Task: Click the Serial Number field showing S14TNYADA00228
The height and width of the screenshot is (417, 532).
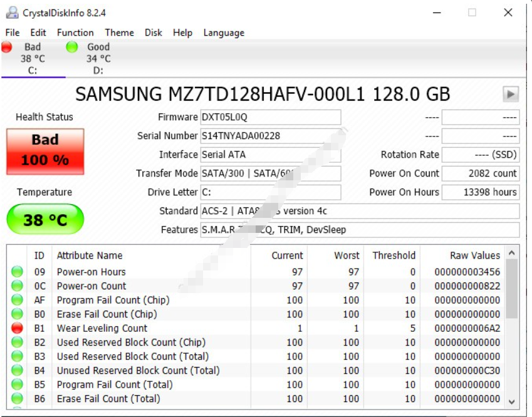Action: coord(269,136)
